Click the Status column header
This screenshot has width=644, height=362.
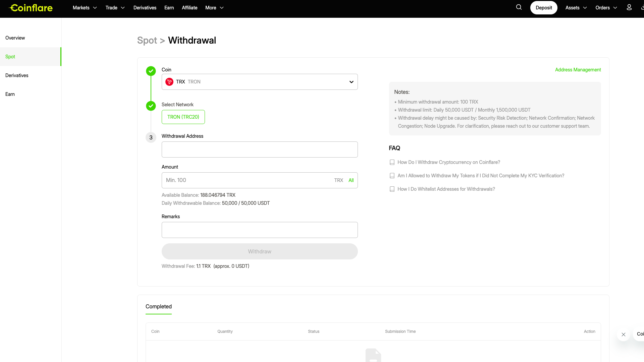point(314,331)
